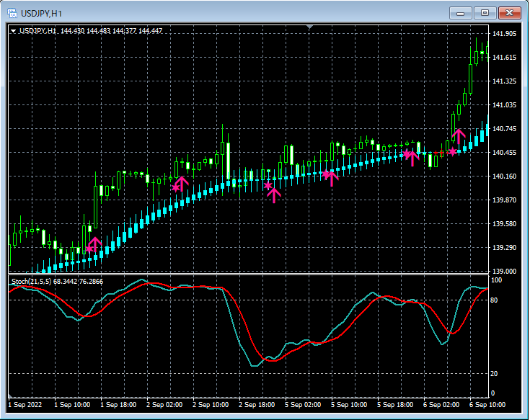This screenshot has height=420, width=530.
Task: Select the pink arrow near 1 Sep 18:00
Action: (x=94, y=243)
